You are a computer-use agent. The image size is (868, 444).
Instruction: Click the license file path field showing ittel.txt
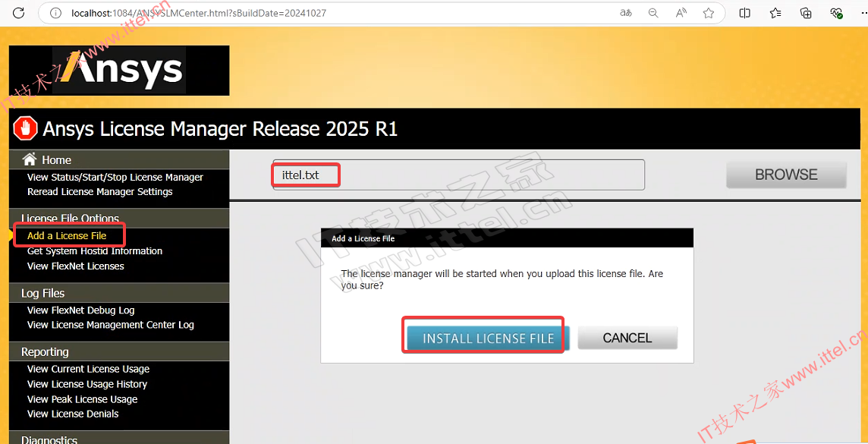tap(459, 175)
